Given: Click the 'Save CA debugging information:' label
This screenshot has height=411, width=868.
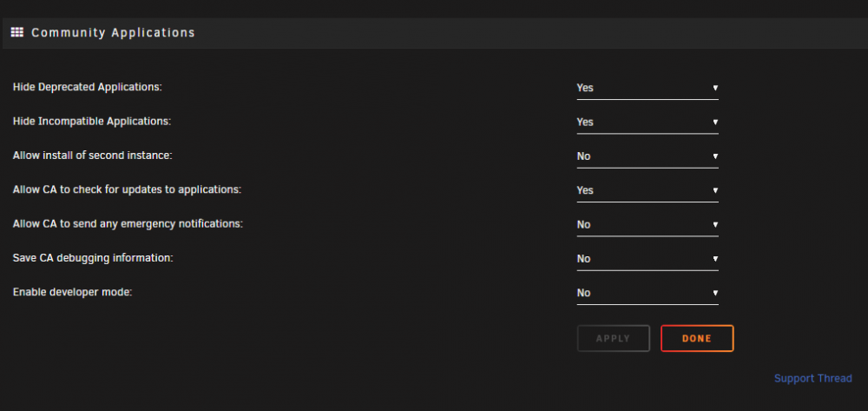Looking at the screenshot, I should [x=93, y=258].
